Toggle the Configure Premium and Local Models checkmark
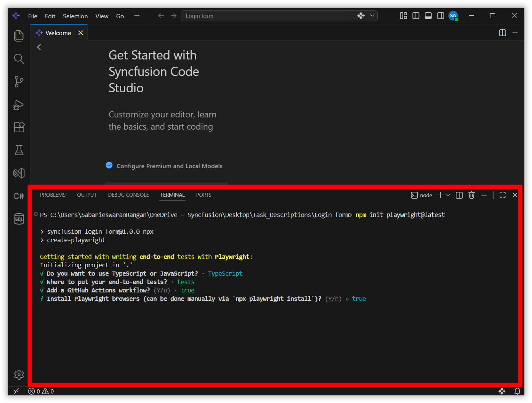This screenshot has width=532, height=403. (109, 165)
